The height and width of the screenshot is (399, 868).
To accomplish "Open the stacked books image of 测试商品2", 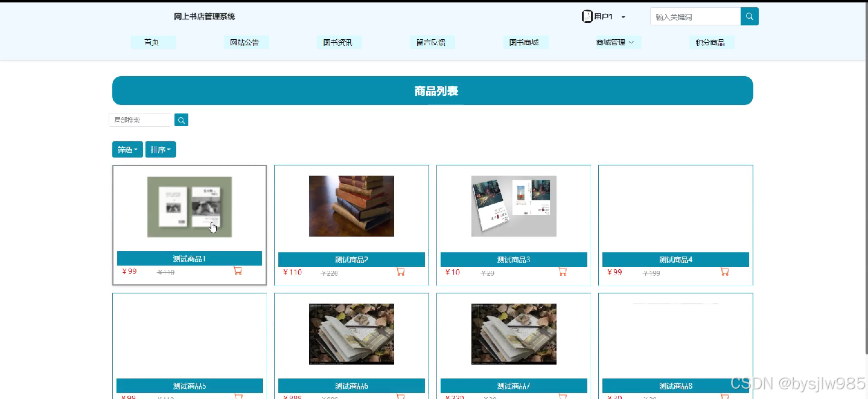I will pos(351,206).
